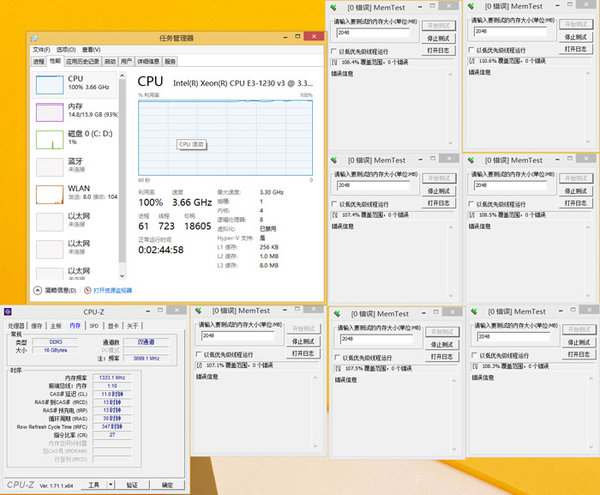Click 停止测试 in the 108.3% MemTest window

(579, 342)
